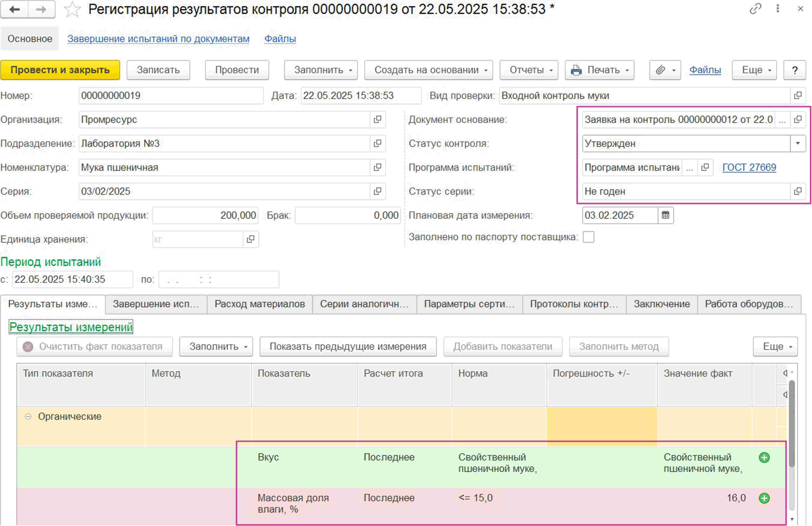The width and height of the screenshot is (812, 526).
Task: Open the Статус серии Не годен record
Action: coord(798,191)
